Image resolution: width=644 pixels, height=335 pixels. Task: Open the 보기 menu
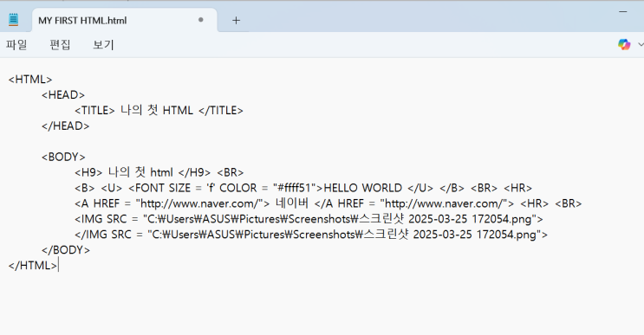[x=103, y=44]
